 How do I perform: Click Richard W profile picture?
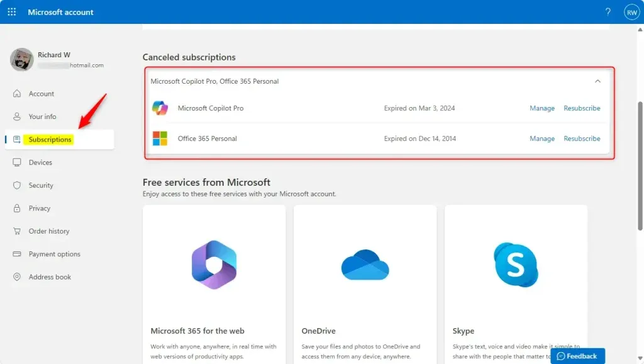[x=22, y=60]
